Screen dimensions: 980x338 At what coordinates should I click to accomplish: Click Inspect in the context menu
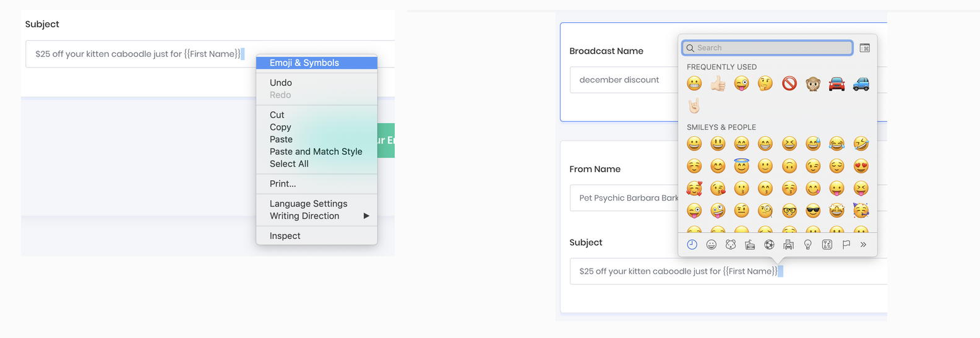(285, 236)
